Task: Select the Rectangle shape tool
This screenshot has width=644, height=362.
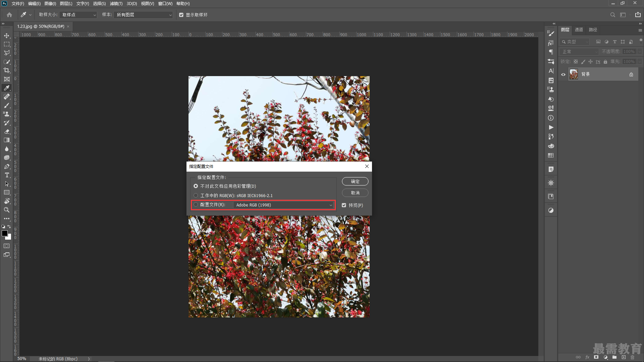Action: point(7,192)
